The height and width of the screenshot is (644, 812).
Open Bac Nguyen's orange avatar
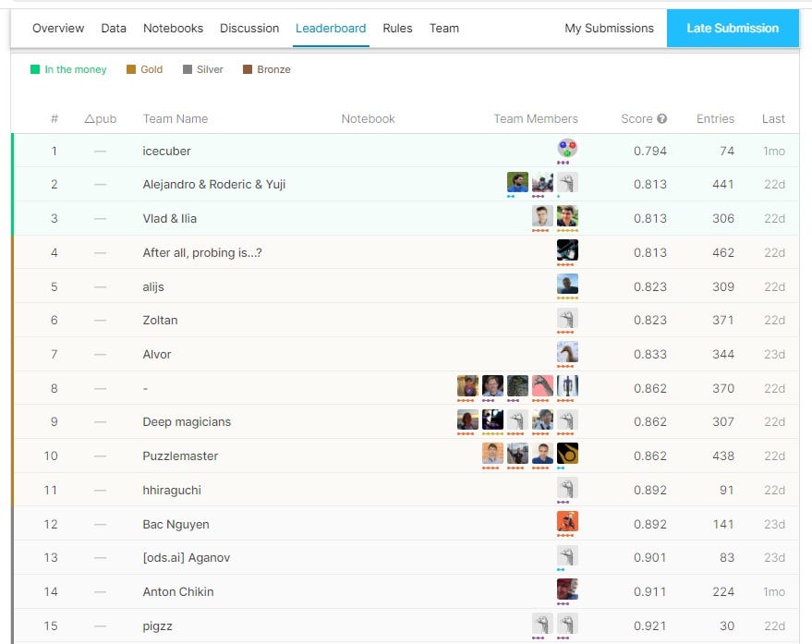point(567,522)
